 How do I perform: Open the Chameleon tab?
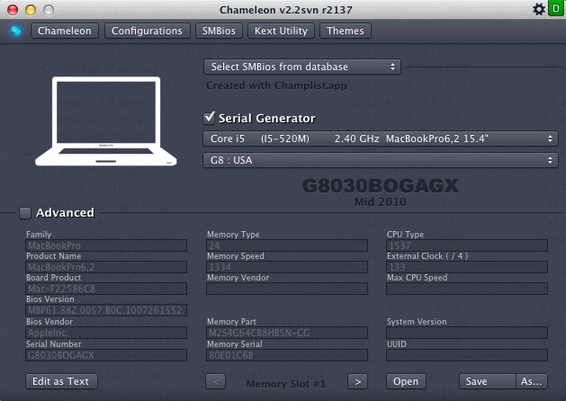[x=65, y=31]
